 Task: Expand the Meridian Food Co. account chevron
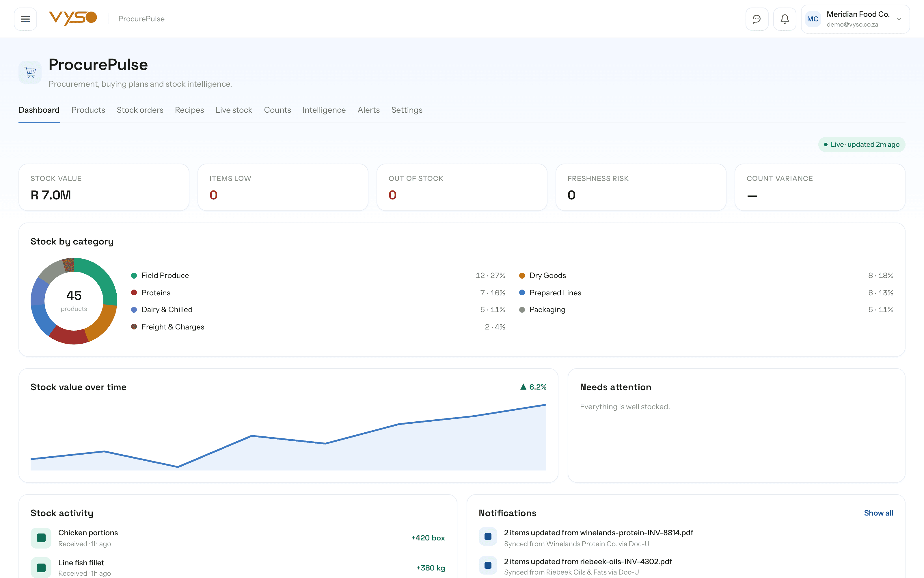coord(899,19)
